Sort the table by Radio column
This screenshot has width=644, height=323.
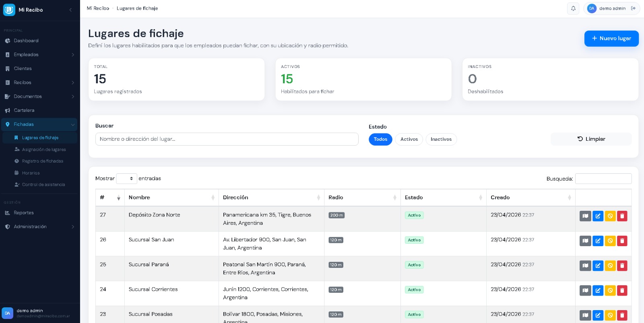point(362,198)
